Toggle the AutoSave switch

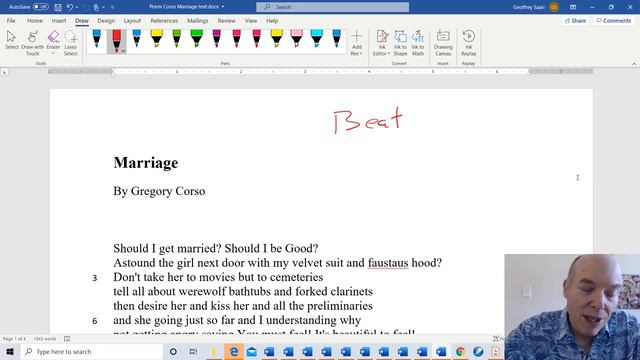click(40, 7)
